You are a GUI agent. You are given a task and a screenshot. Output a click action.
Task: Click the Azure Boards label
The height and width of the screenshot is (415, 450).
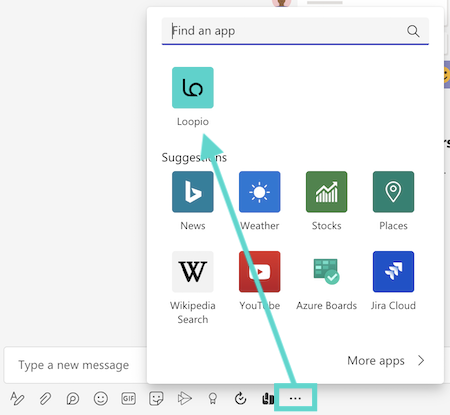[327, 305]
